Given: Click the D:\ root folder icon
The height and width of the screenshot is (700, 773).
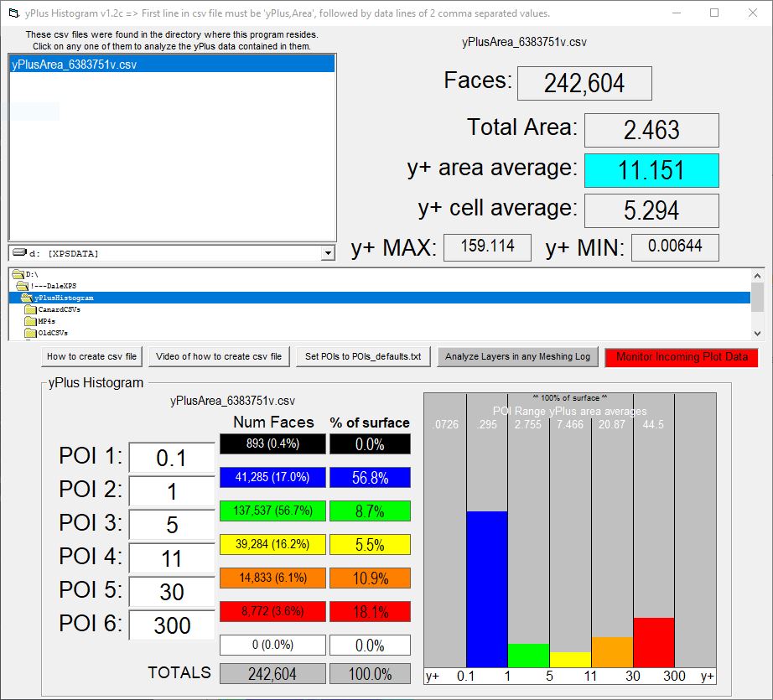Looking at the screenshot, I should 18,274.
